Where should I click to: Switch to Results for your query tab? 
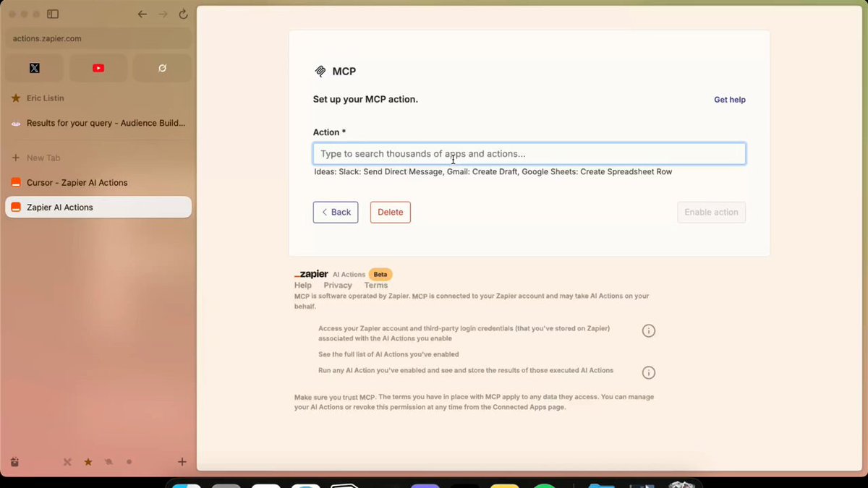tap(98, 123)
